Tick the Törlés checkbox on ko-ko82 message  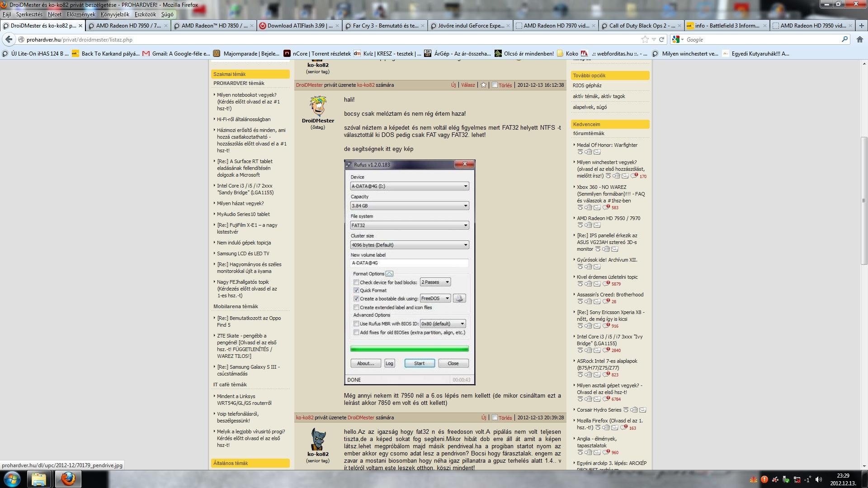(495, 418)
